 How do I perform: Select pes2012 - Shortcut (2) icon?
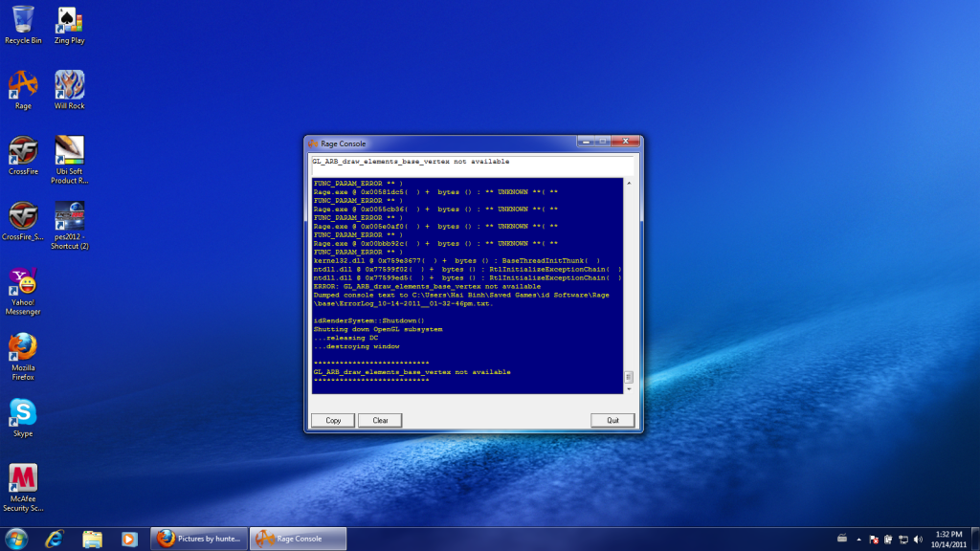pos(69,226)
